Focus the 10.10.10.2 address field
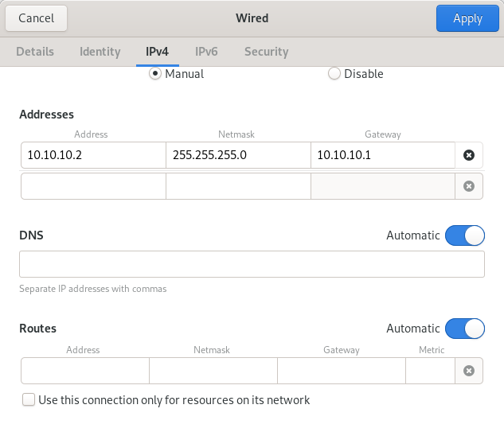This screenshot has height=428, width=504. click(93, 155)
